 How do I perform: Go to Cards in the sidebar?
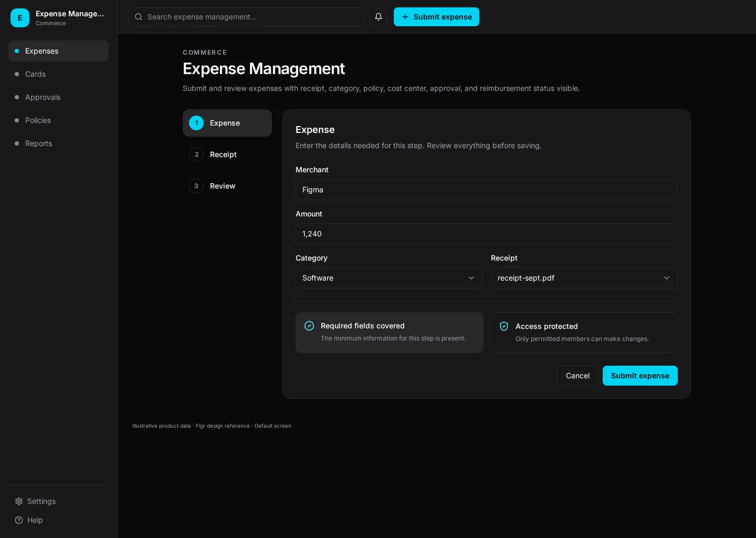pos(59,74)
